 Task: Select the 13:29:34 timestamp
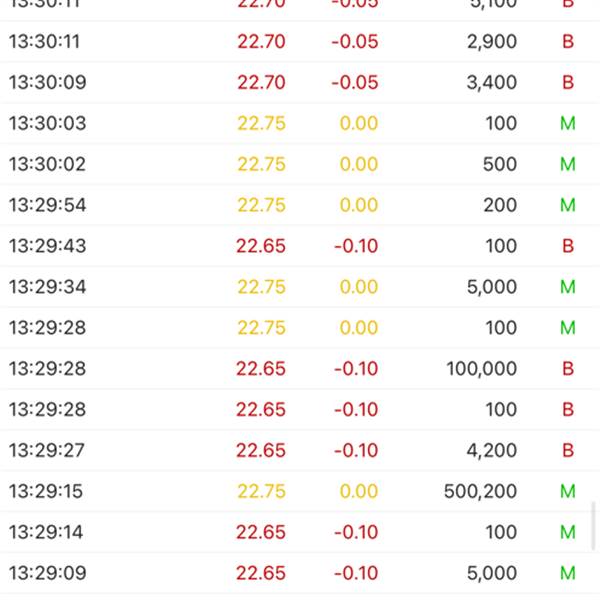47,287
